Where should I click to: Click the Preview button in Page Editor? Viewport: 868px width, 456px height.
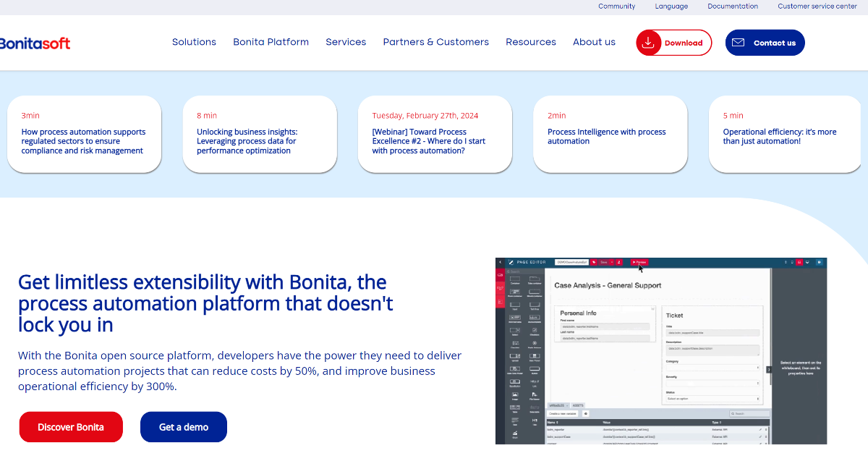(639, 262)
